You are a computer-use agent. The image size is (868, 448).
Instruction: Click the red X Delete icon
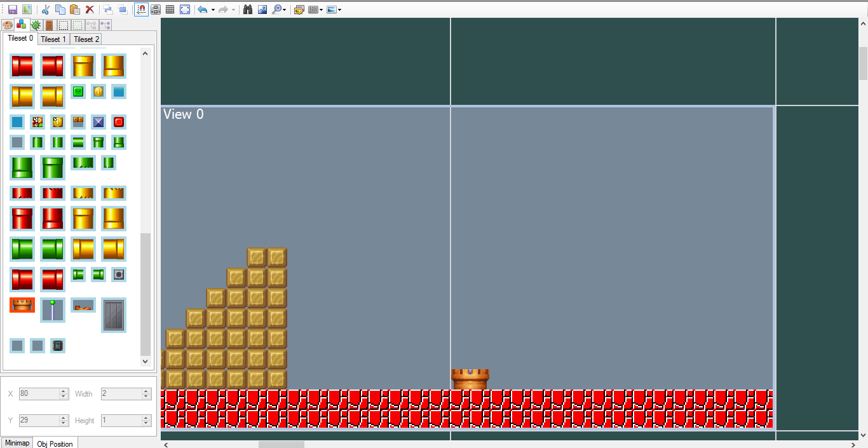(90, 10)
